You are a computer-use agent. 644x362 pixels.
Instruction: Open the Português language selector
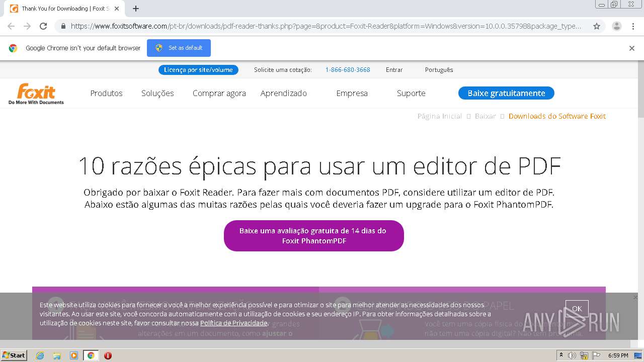tap(439, 70)
